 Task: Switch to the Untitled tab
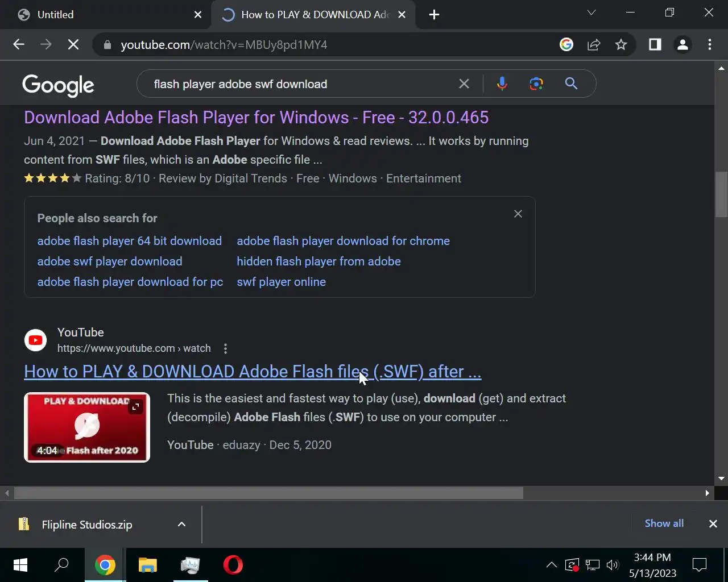[x=108, y=15]
